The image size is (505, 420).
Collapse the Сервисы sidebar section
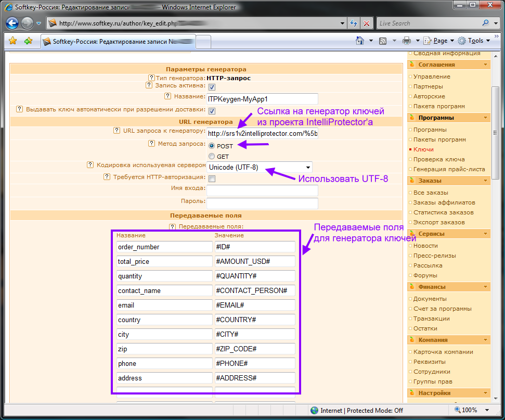point(485,233)
